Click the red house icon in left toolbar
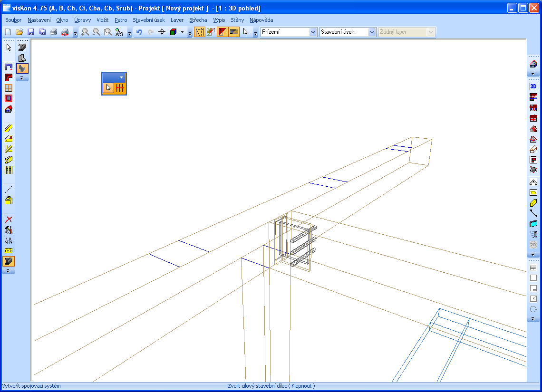This screenshot has width=542, height=392. tap(9, 109)
